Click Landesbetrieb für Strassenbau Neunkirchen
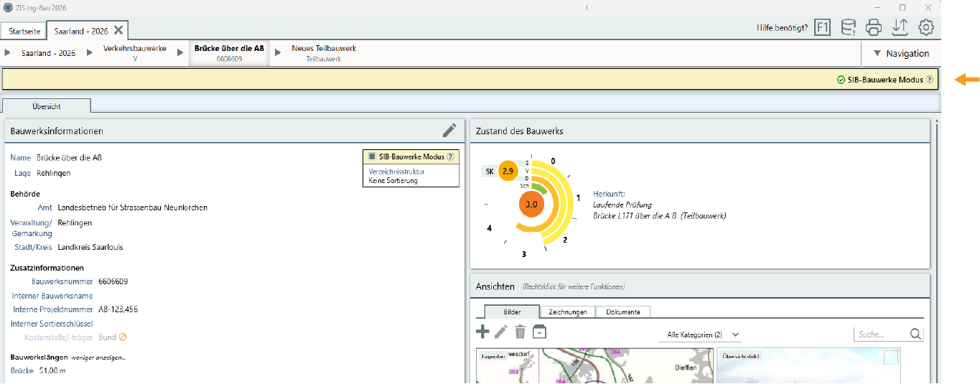980x384 pixels. pyautogui.click(x=133, y=207)
